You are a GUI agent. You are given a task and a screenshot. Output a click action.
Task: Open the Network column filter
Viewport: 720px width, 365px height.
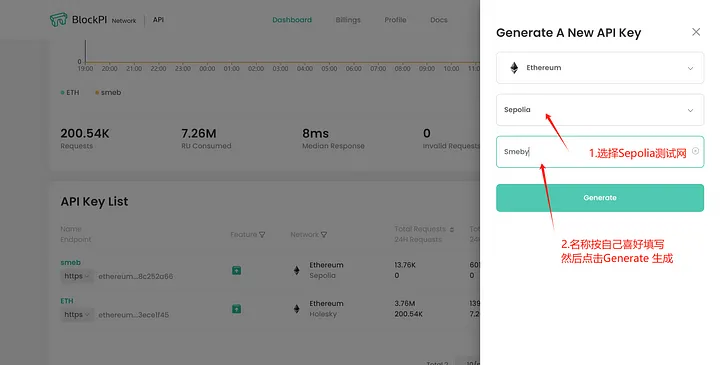coord(324,235)
